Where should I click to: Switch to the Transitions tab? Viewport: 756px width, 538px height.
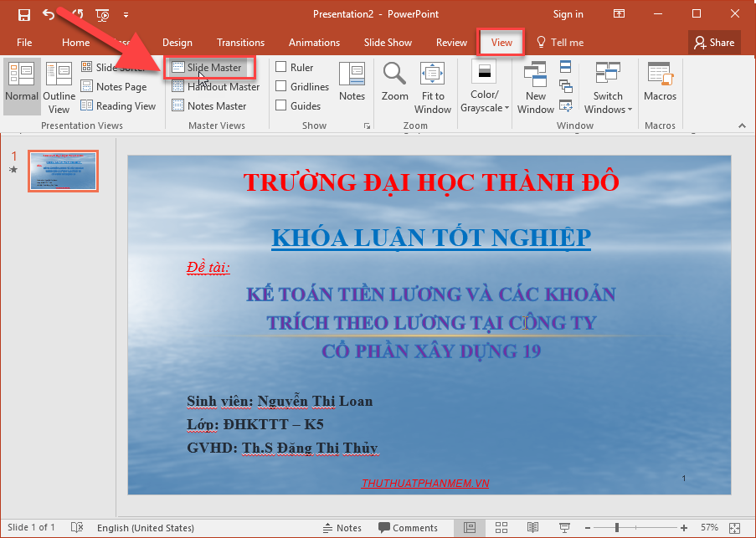tap(240, 43)
